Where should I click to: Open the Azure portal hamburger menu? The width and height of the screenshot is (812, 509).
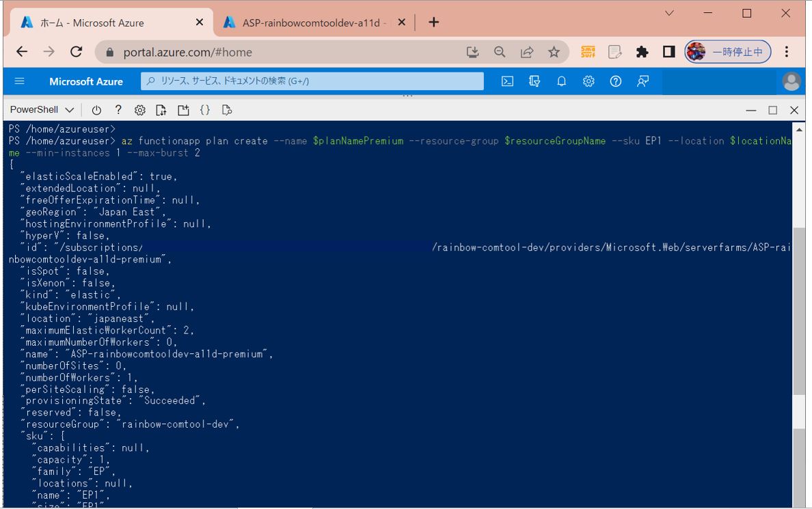coord(19,81)
